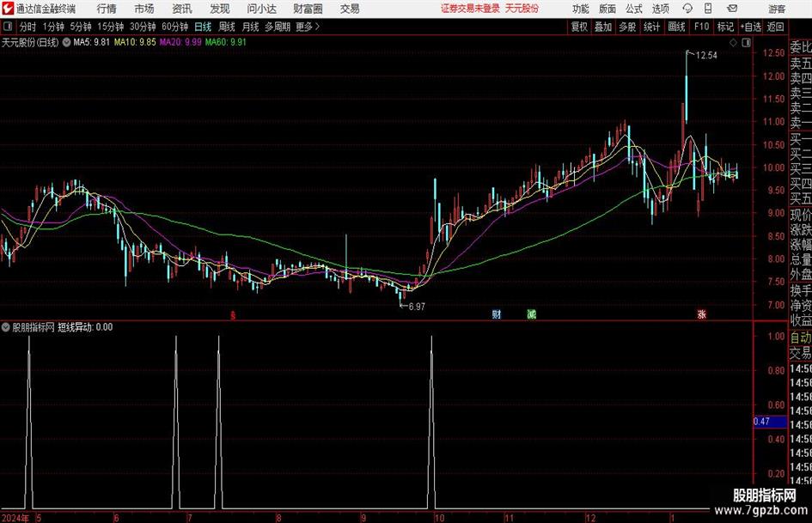The height and width of the screenshot is (523, 812).
Task: Switch to 1分钟 period
Action: click(52, 27)
